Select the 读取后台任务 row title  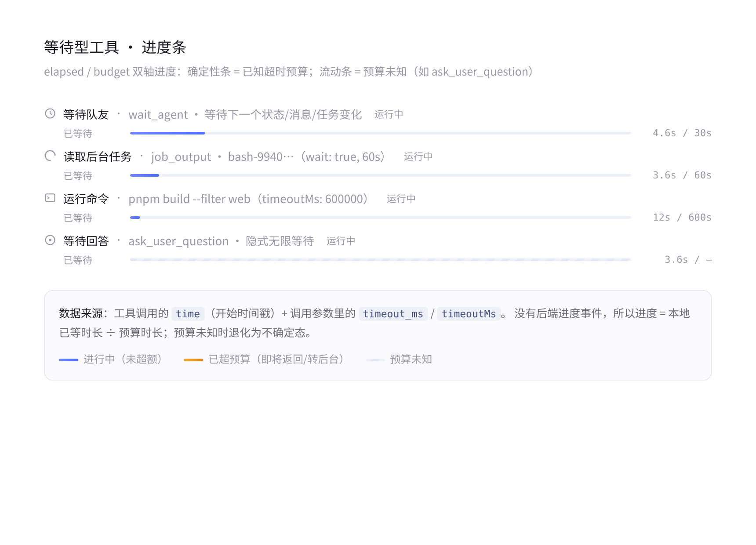point(98,157)
